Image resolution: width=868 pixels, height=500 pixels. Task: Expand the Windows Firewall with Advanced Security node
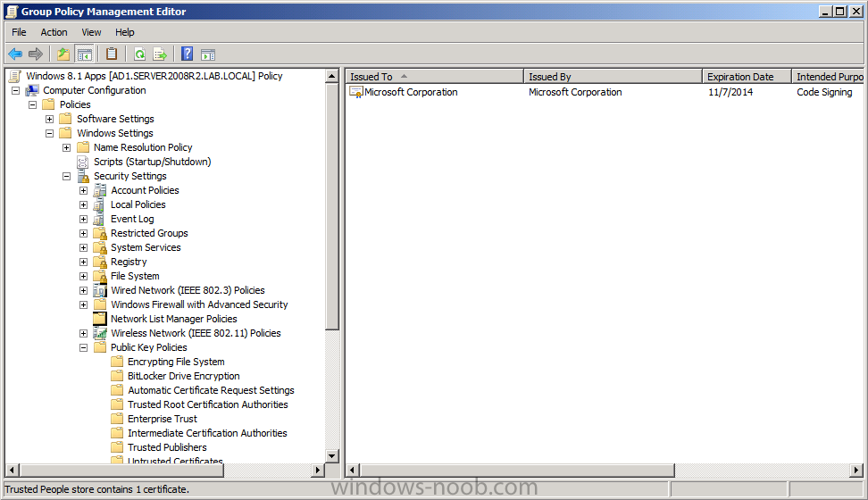tap(84, 304)
